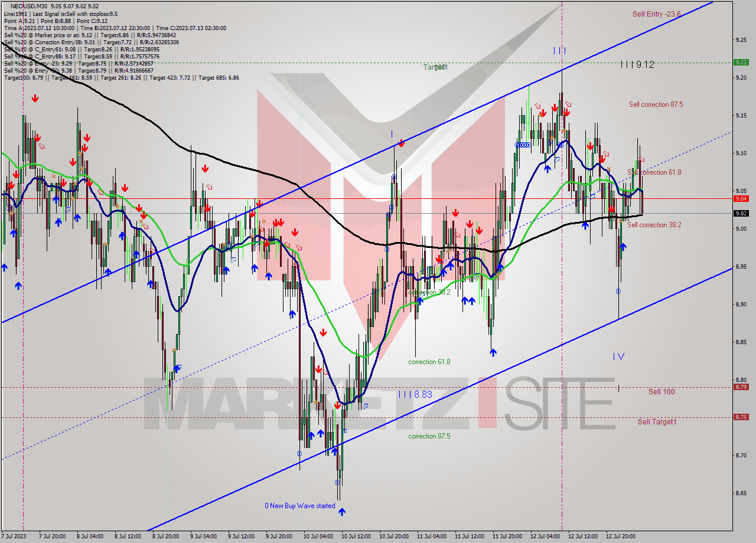Click the 'I I I 8.83' wave label
The image size is (756, 543).
pyautogui.click(x=415, y=394)
